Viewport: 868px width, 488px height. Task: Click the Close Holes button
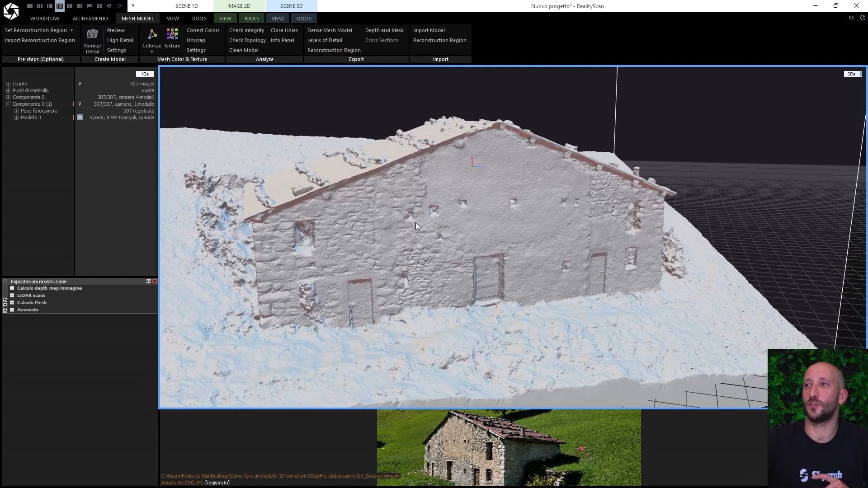click(284, 30)
